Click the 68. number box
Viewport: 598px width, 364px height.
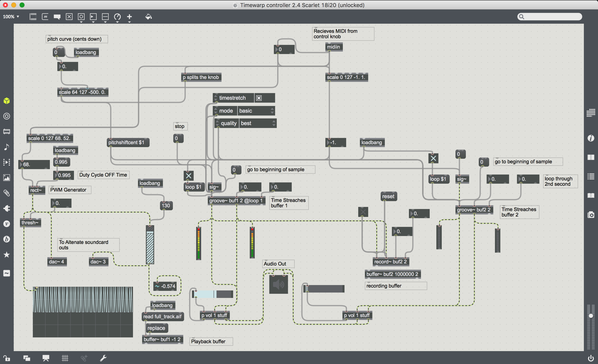34,165
